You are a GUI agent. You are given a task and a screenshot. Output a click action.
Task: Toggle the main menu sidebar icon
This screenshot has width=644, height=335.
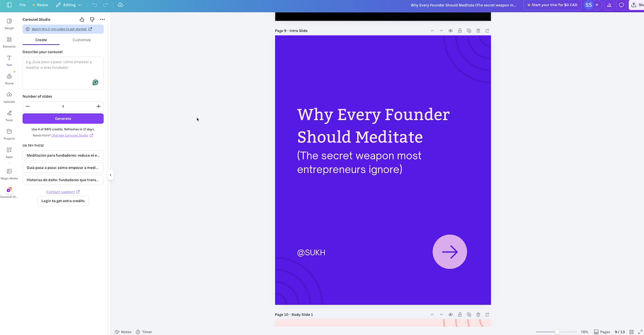[9, 5]
